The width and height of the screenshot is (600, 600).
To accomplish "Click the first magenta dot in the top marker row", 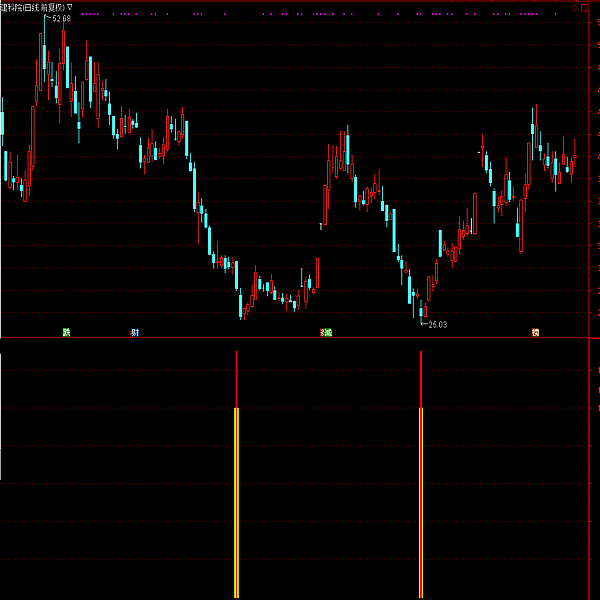I will tap(81, 15).
